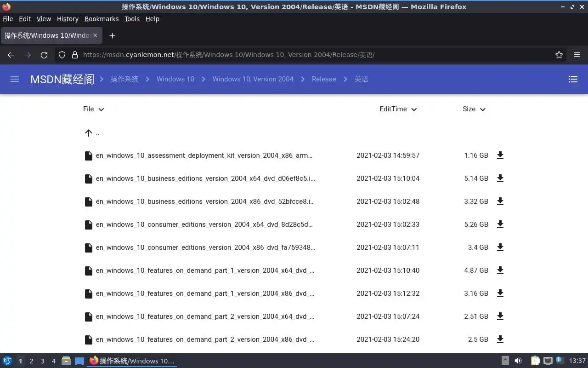Open the Firefox application menu

[577, 55]
